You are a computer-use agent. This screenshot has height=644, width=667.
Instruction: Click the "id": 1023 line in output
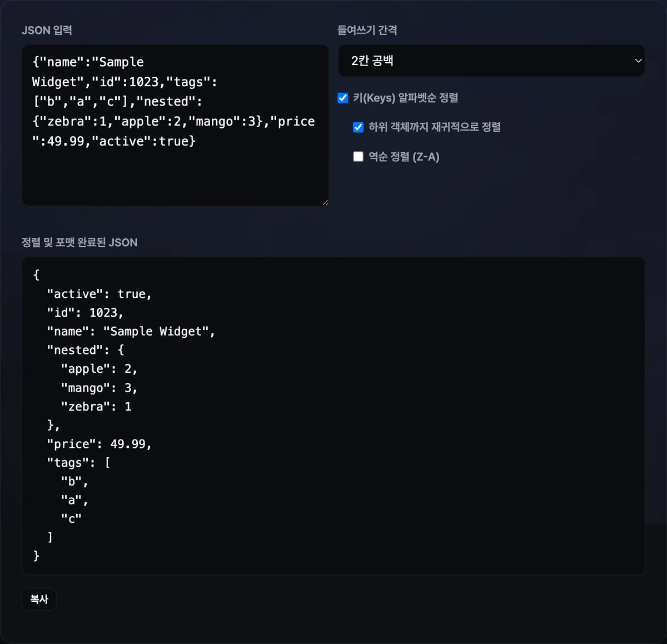tap(85, 313)
